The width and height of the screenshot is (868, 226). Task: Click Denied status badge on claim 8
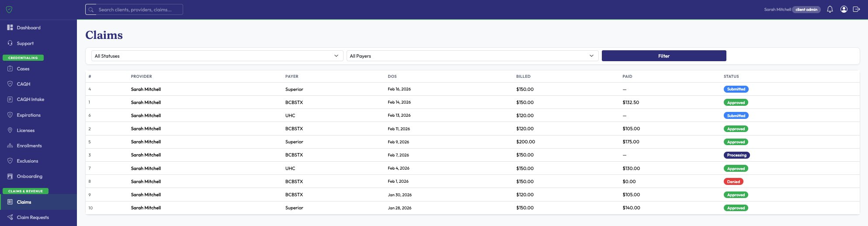733,181
